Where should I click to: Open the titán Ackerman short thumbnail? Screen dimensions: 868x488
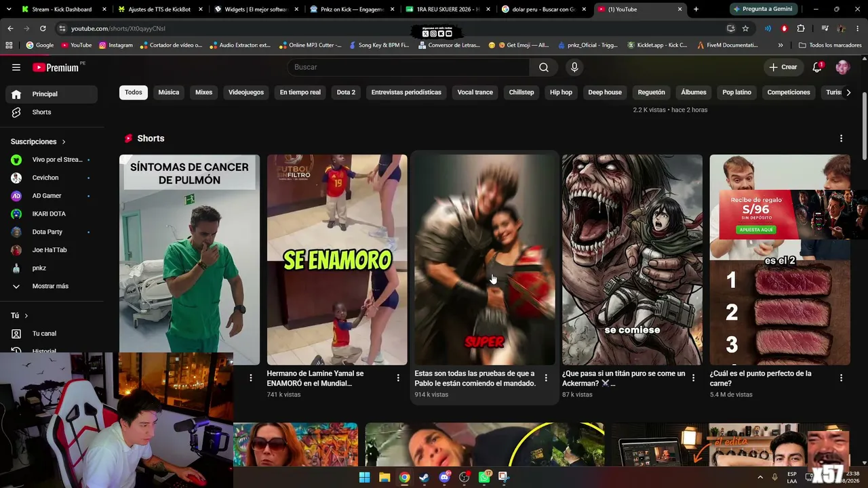(x=632, y=260)
